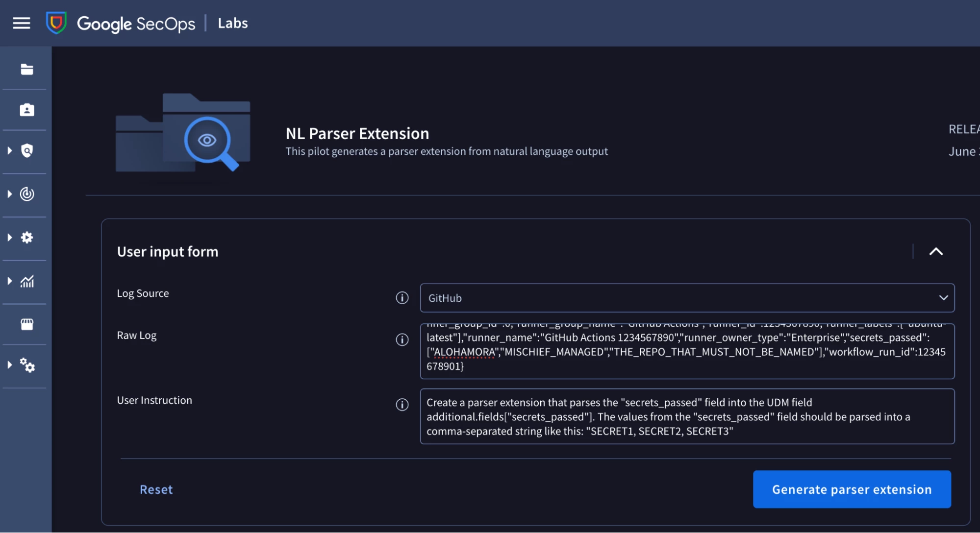The width and height of the screenshot is (980, 533).
Task: Open the folder icon in sidebar
Action: 27,70
